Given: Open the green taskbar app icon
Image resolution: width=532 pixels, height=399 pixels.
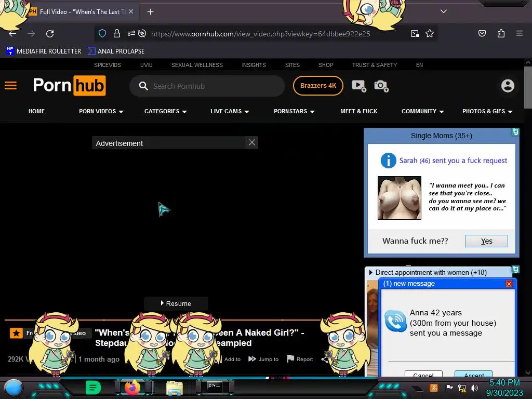Looking at the screenshot, I should [x=94, y=388].
